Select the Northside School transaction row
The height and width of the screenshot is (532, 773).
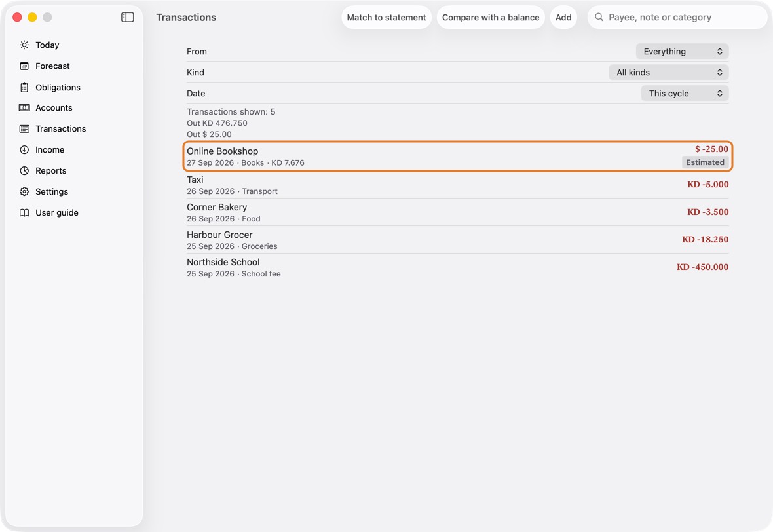pyautogui.click(x=457, y=267)
